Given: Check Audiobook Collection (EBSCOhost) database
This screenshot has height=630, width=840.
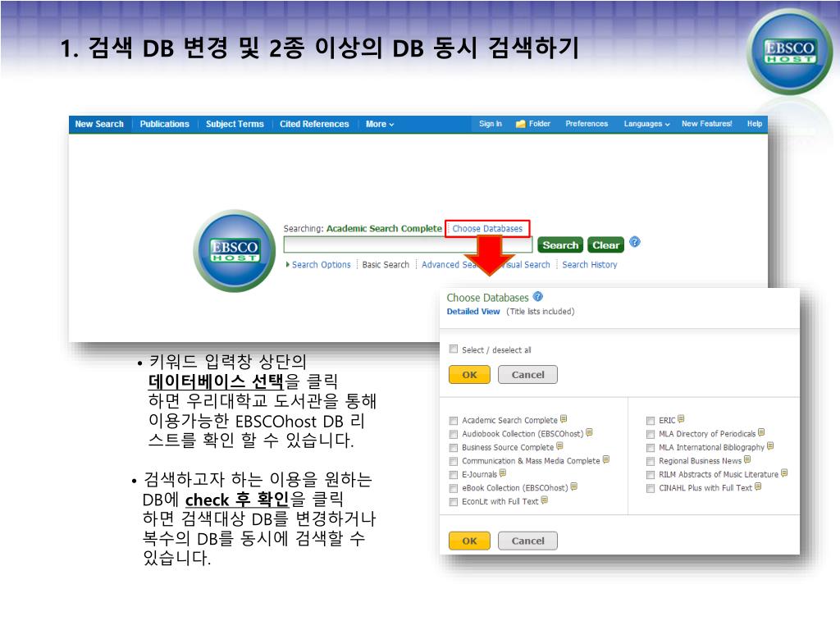Looking at the screenshot, I should [x=454, y=434].
